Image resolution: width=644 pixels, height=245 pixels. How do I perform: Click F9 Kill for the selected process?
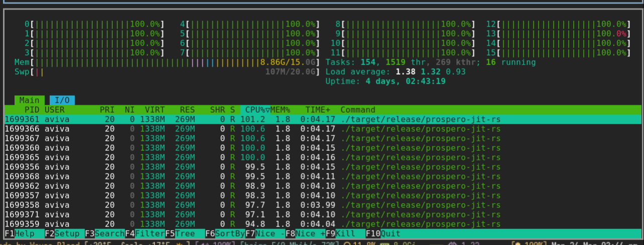point(345,234)
